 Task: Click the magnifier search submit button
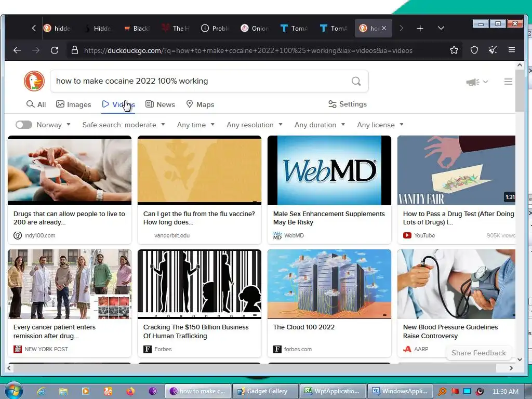[356, 81]
